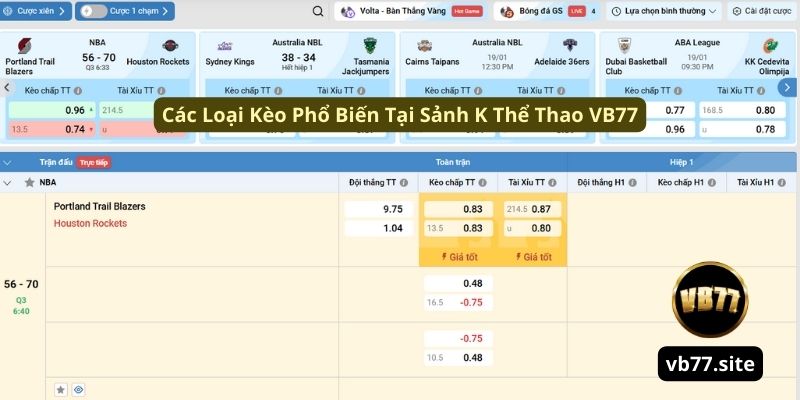Viewport: 800px width, 400px height.
Task: Select NBA card odds 0.96
Action: [52, 110]
